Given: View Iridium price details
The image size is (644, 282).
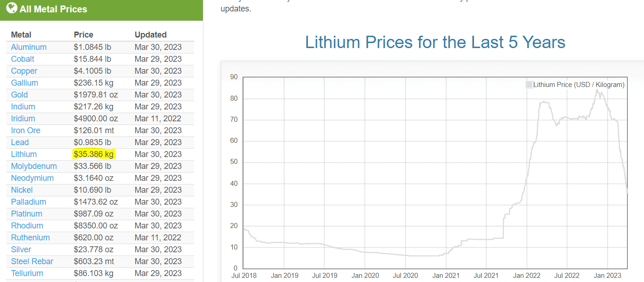Looking at the screenshot, I should tap(23, 119).
